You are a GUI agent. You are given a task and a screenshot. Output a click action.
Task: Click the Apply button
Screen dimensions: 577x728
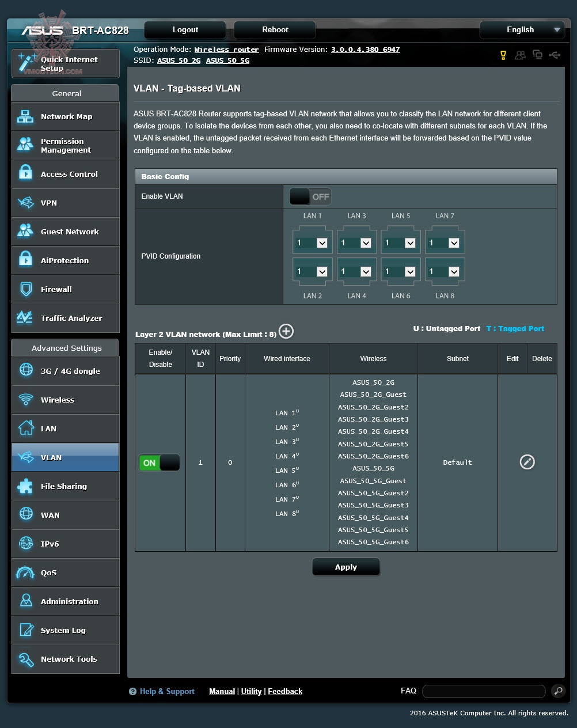point(346,567)
